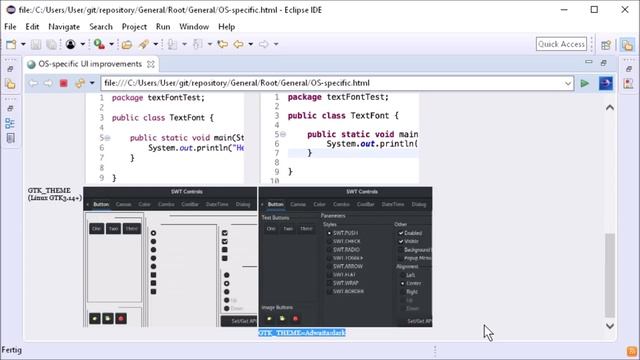
Task: Click the green Run launch toolbar icon
Action: [99, 44]
